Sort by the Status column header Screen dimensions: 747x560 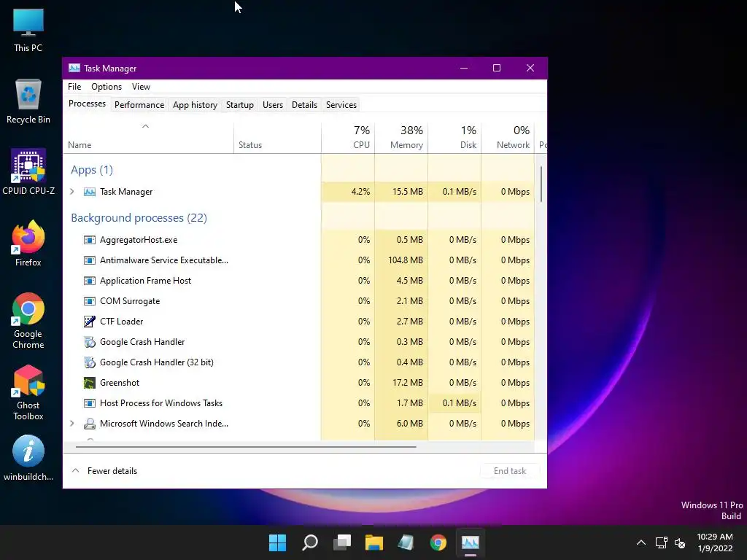[277, 138]
